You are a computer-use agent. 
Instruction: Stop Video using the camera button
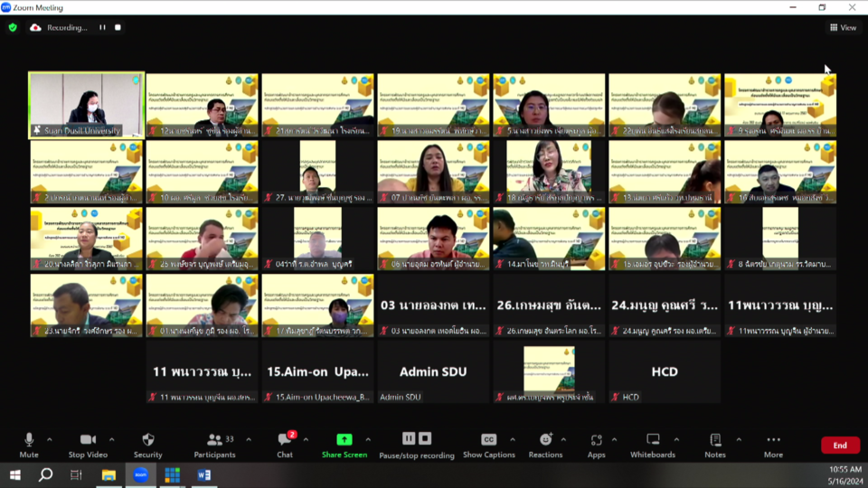tap(88, 440)
